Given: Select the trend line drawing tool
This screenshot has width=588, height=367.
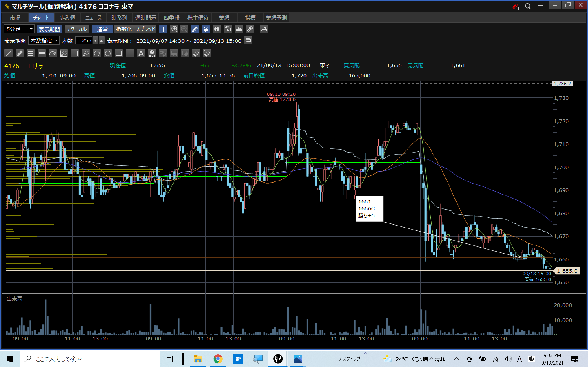Looking at the screenshot, I should pos(9,53).
